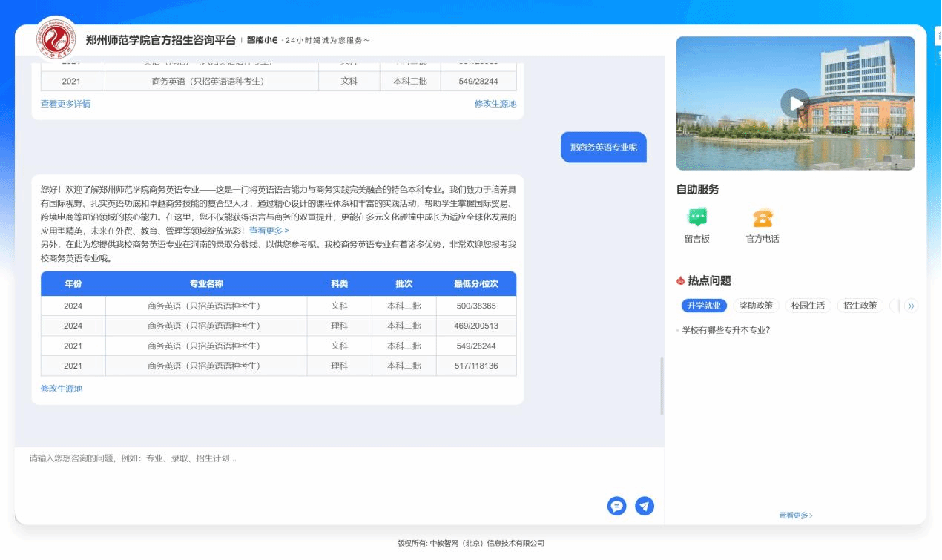
Task: Click 查看更多 at bottom of hot questions
Action: [795, 515]
